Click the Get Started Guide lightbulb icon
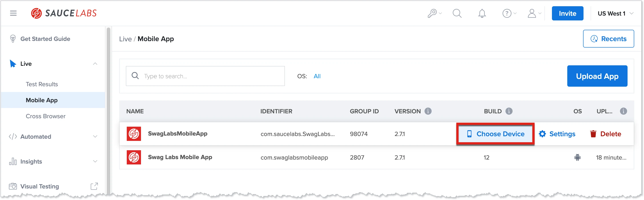The height and width of the screenshot is (200, 644). point(13,39)
